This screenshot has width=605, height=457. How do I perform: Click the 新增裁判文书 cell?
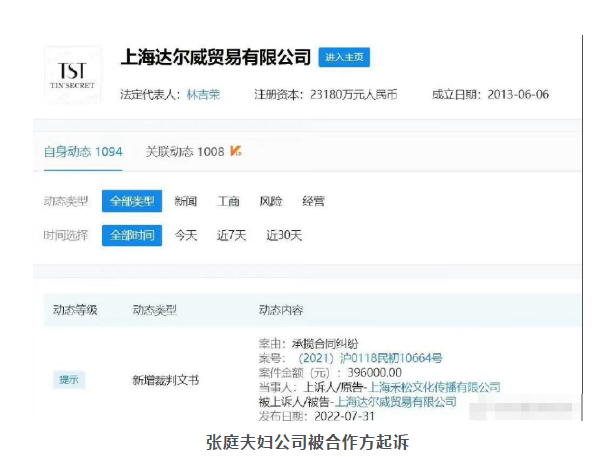(x=166, y=380)
